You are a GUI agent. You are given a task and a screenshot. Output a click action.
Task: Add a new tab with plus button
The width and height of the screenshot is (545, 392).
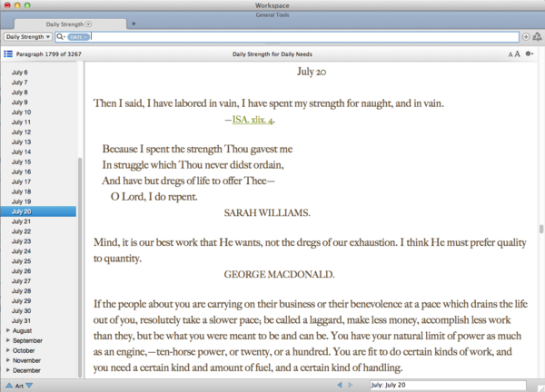[x=134, y=23]
